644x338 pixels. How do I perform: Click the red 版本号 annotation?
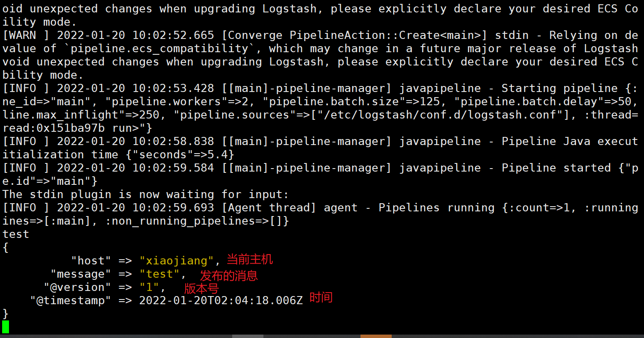click(201, 288)
